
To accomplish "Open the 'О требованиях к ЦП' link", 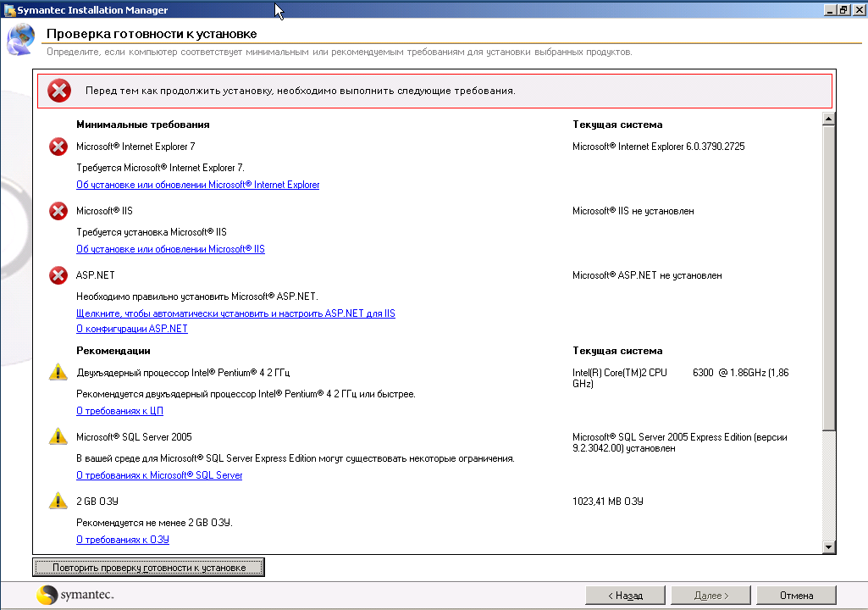I will click(119, 411).
